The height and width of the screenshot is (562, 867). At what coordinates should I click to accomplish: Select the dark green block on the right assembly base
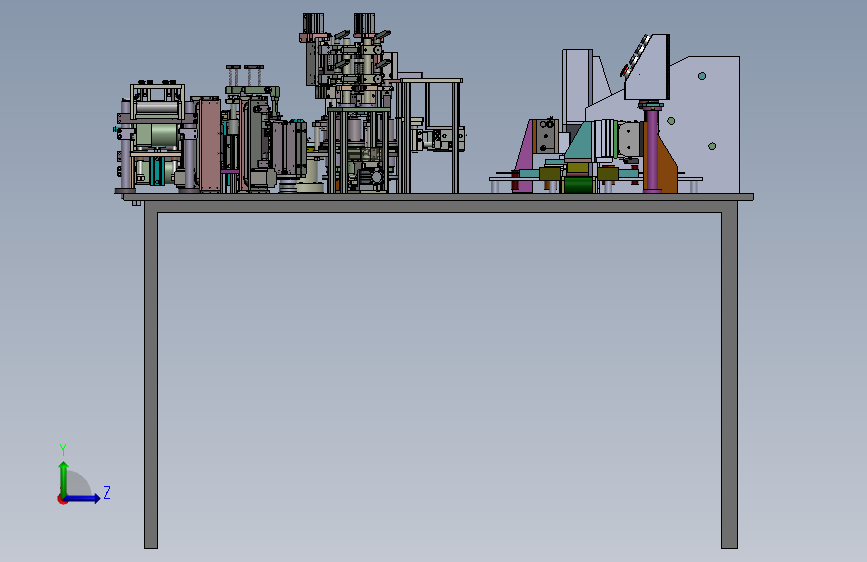[578, 185]
